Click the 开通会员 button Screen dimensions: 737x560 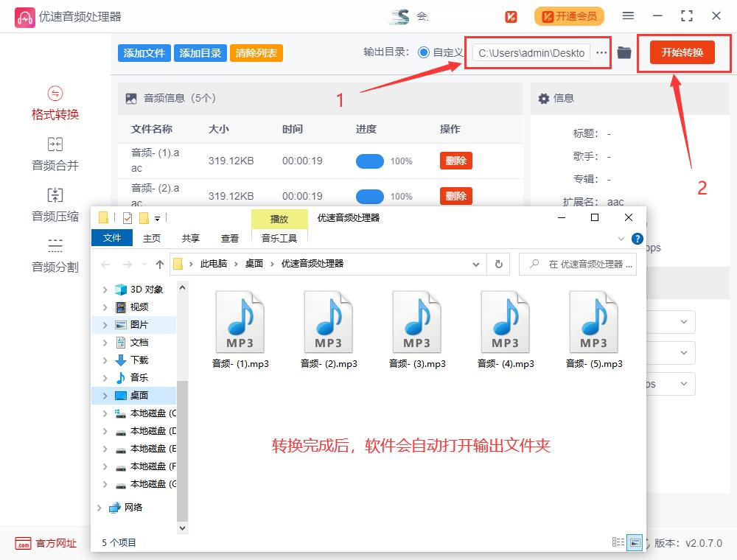(x=569, y=16)
